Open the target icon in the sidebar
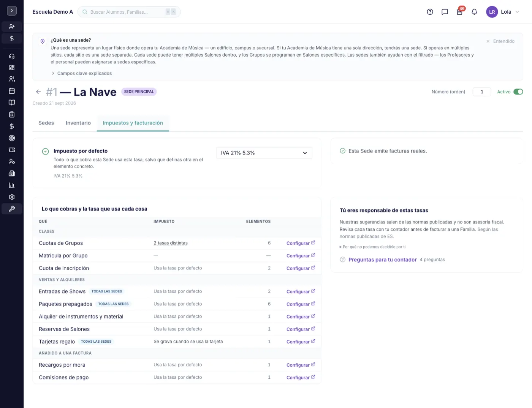This screenshot has height=408, width=532. tap(12, 138)
